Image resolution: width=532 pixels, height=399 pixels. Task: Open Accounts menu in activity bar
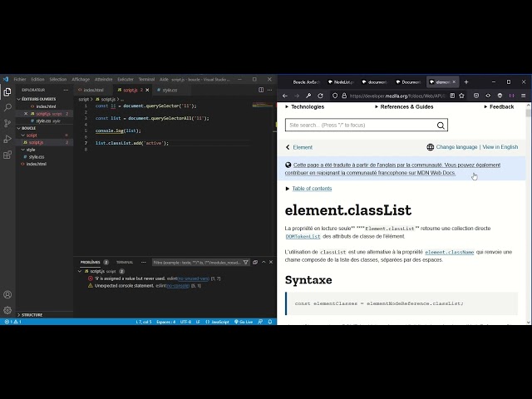click(7, 294)
